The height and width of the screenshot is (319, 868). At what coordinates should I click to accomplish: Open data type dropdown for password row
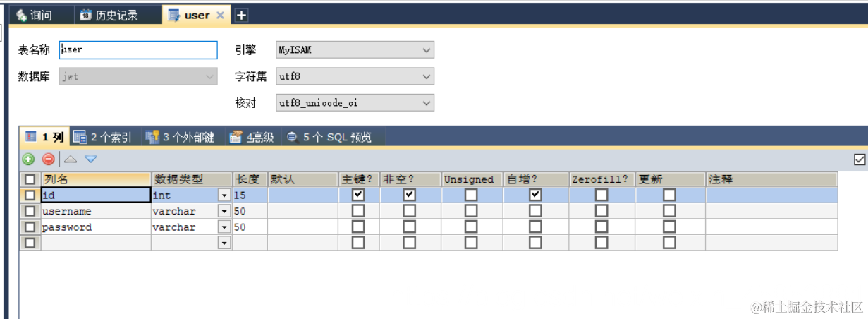[x=224, y=227]
